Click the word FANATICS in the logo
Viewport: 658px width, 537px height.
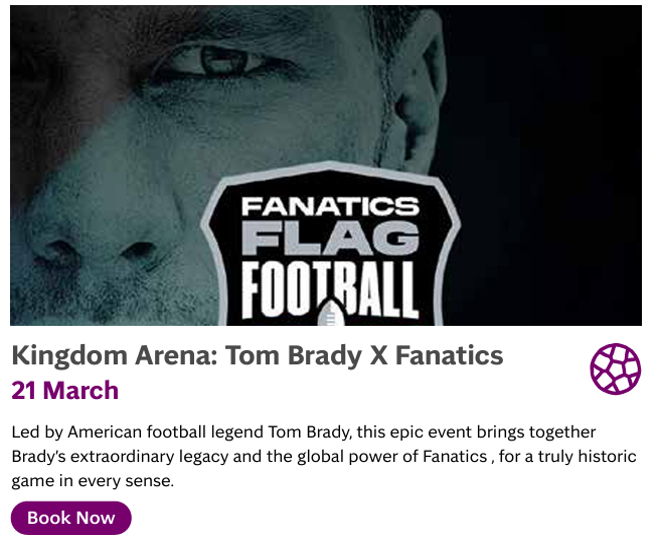pos(330,208)
